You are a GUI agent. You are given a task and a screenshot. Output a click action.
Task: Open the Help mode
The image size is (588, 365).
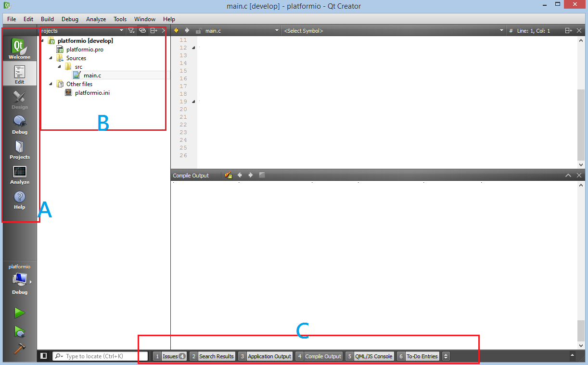(x=19, y=199)
